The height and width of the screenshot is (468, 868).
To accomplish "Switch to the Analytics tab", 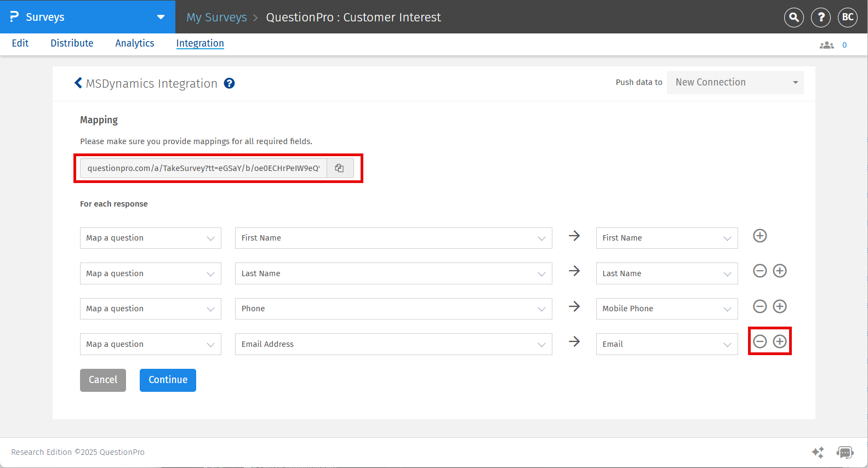I will pyautogui.click(x=134, y=43).
